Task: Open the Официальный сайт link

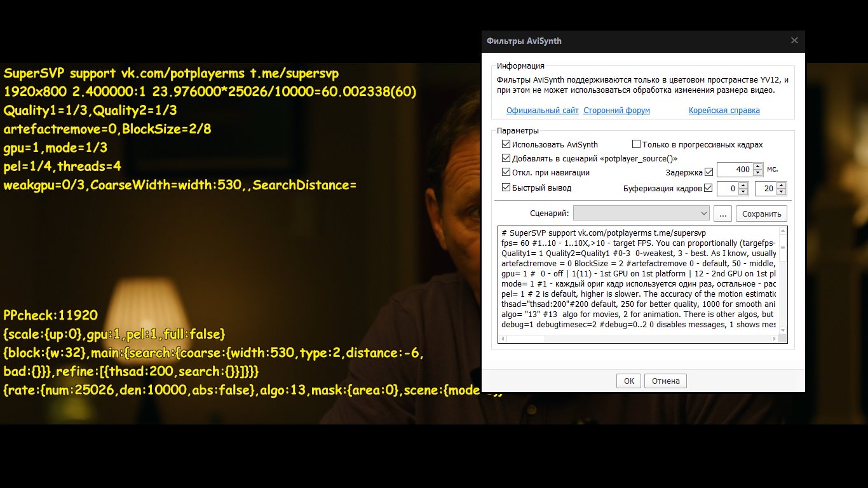Action: tap(542, 111)
